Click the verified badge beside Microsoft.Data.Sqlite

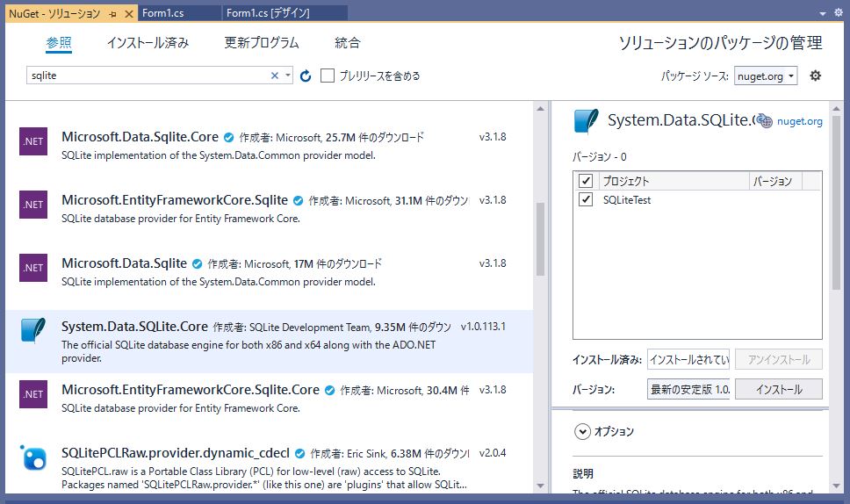(x=198, y=264)
